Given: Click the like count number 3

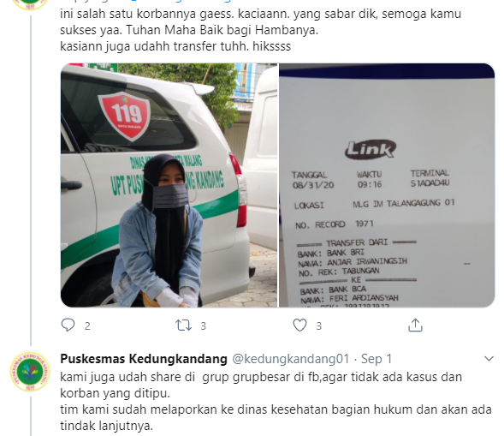Looking at the screenshot, I should coord(319,326).
